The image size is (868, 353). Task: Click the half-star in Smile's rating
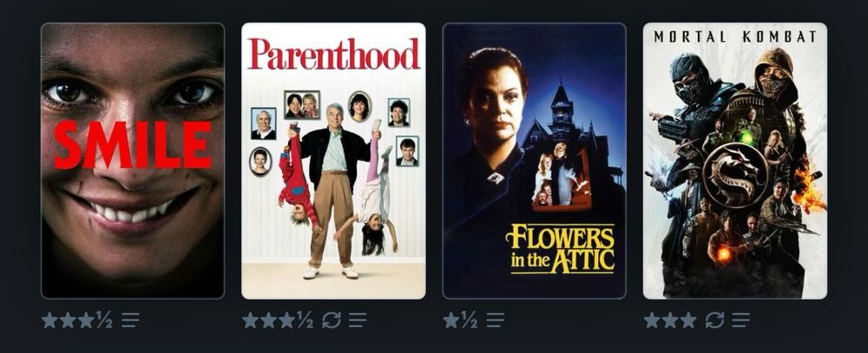click(x=104, y=320)
